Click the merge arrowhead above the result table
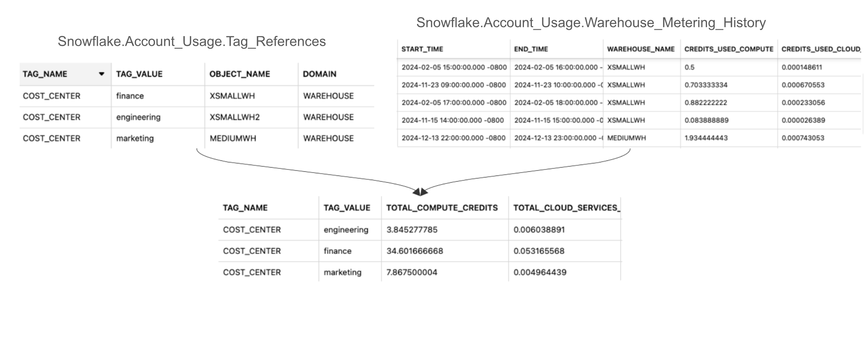The height and width of the screenshot is (344, 868). pyautogui.click(x=420, y=192)
